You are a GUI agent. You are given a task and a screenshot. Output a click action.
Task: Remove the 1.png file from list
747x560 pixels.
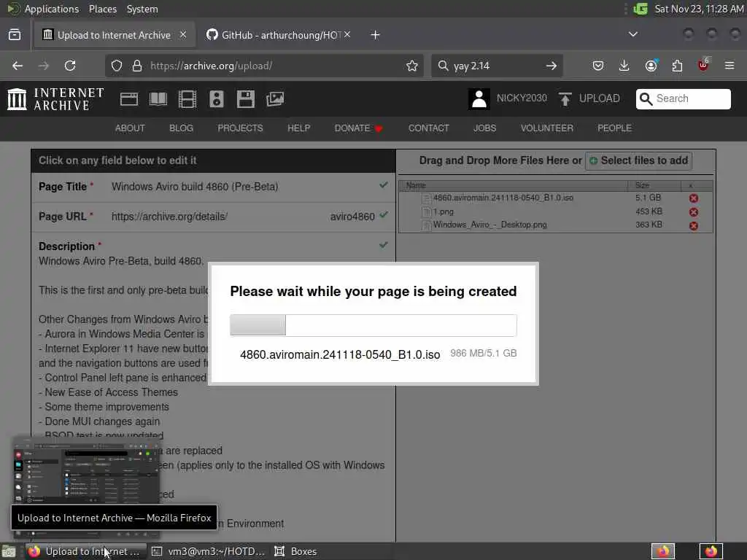694,212
